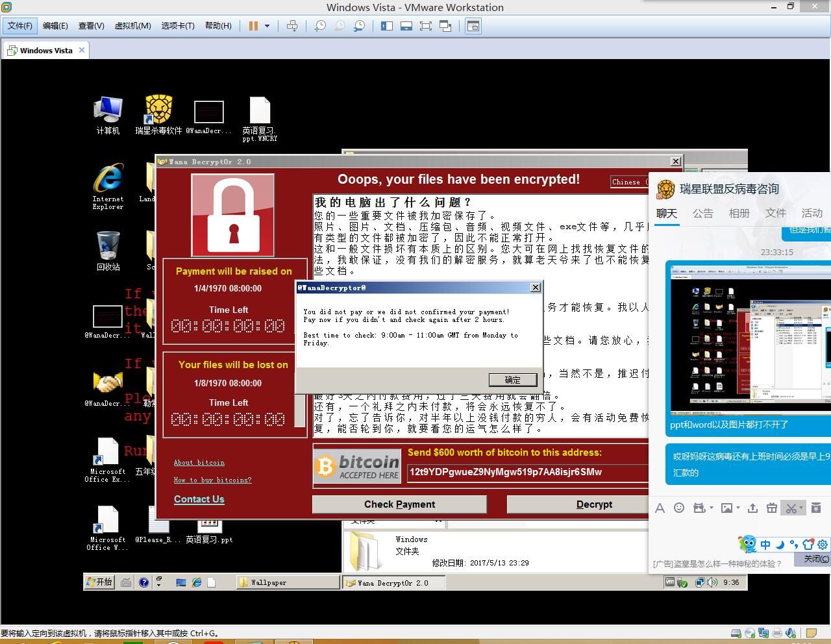Viewport: 831px width, 644px height.
Task: Select the Microsoft Office Excel desktop shortcut
Action: coord(107,460)
